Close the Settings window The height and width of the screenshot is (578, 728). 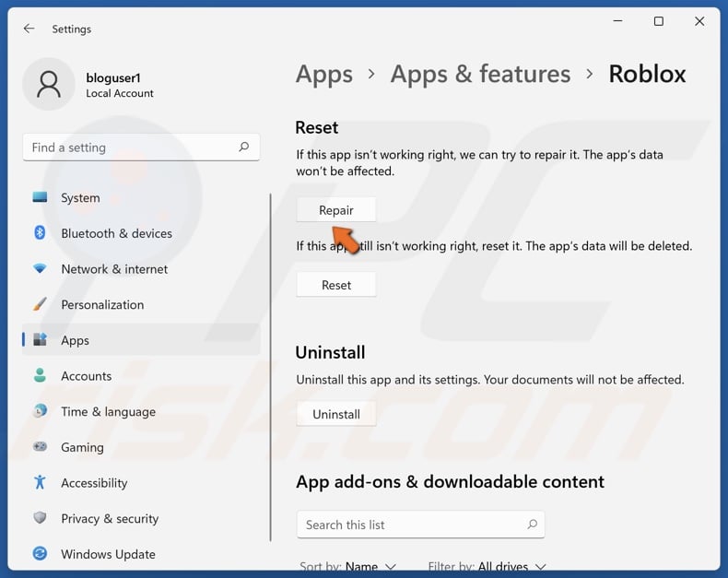pyautogui.click(x=699, y=21)
